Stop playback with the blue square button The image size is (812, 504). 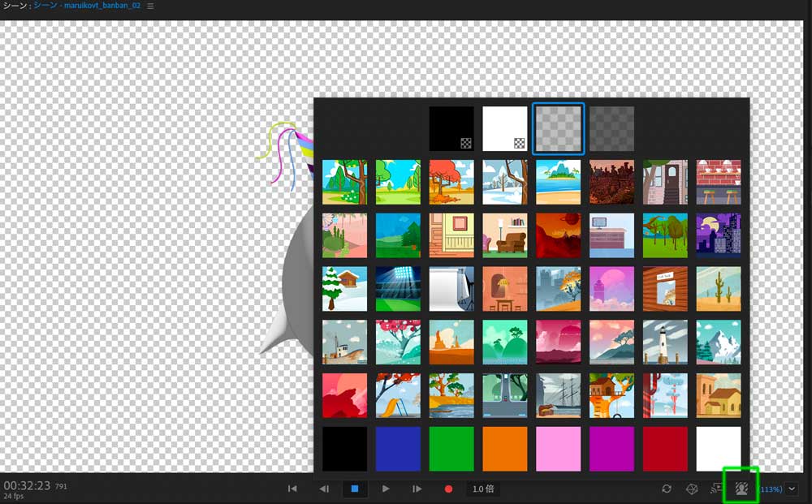tap(354, 489)
